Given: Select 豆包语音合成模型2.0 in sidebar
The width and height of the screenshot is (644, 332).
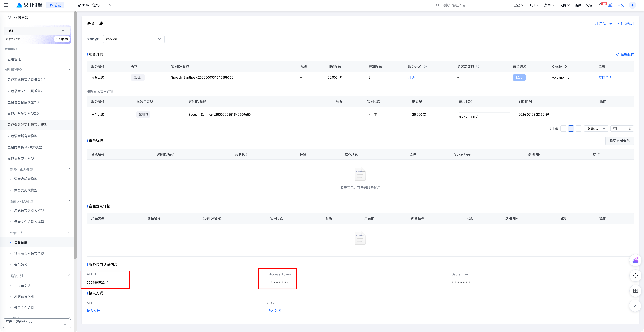Looking at the screenshot, I should (x=23, y=102).
